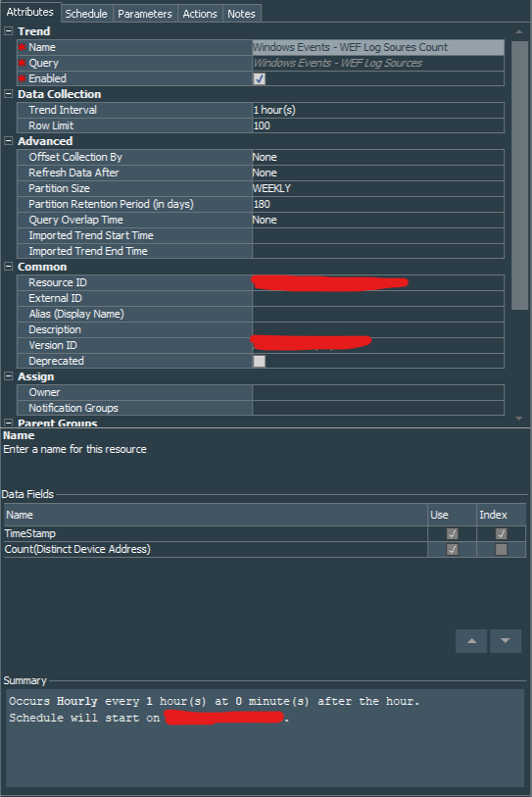The image size is (532, 797).
Task: Edit the Alias (Display Name) field
Action: tap(378, 314)
